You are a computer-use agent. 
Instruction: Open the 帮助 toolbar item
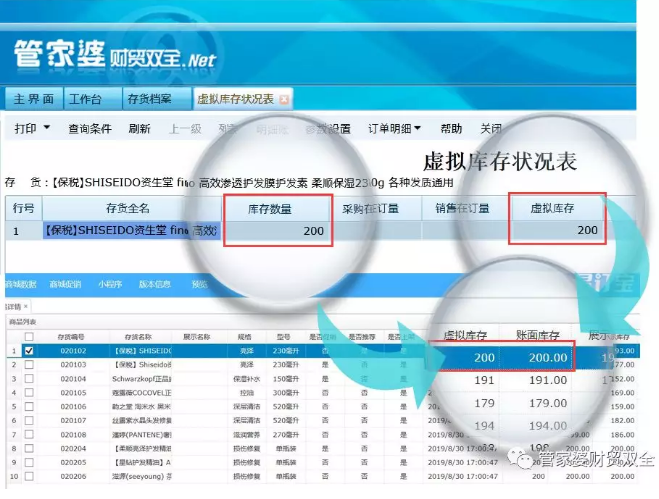(451, 129)
